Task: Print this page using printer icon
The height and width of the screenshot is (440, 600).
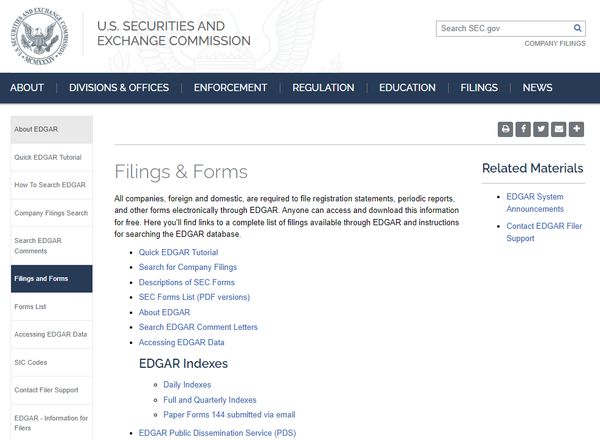Action: point(505,129)
